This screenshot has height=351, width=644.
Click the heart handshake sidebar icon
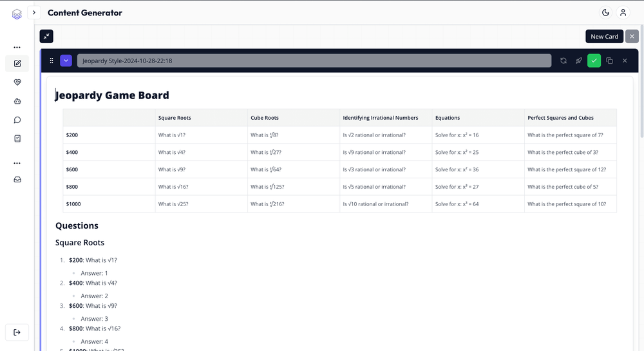17,82
